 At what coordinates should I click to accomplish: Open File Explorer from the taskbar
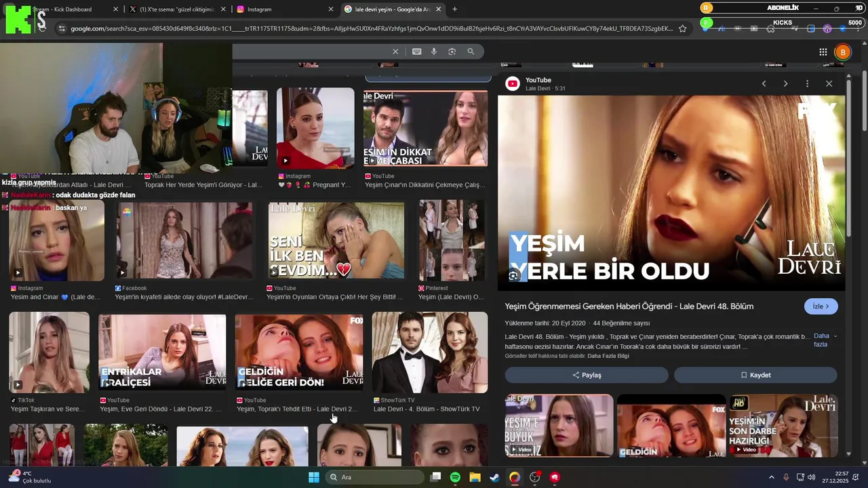tap(475, 477)
